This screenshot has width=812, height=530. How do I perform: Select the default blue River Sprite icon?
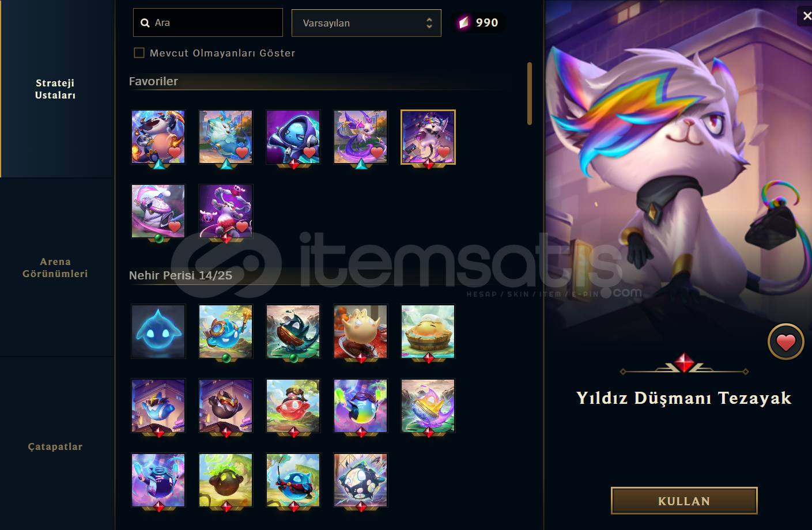point(158,331)
